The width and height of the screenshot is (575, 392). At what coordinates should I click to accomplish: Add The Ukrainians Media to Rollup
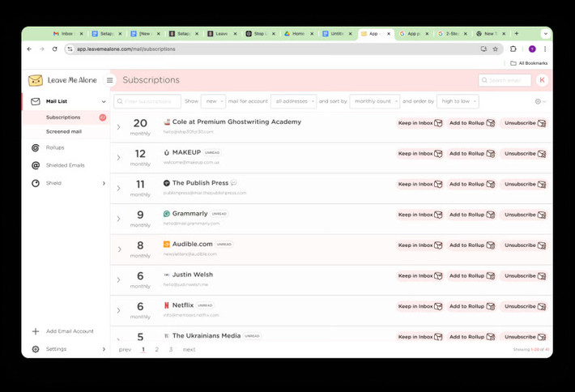coord(472,337)
